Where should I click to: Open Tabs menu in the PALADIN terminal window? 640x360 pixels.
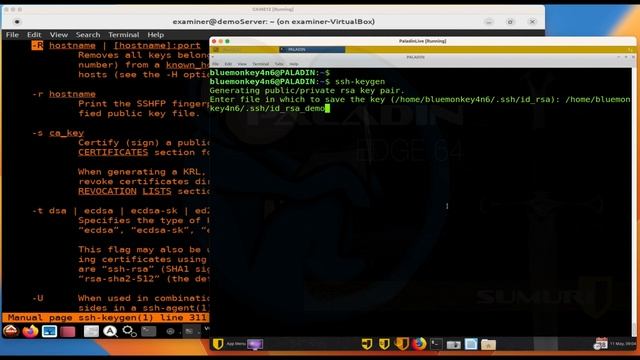coord(279,64)
